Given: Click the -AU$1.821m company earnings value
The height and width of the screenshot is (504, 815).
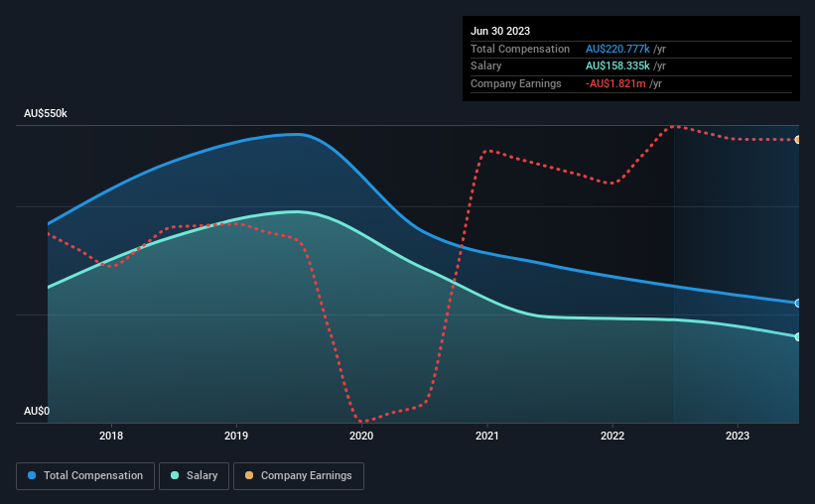Looking at the screenshot, I should coord(615,83).
